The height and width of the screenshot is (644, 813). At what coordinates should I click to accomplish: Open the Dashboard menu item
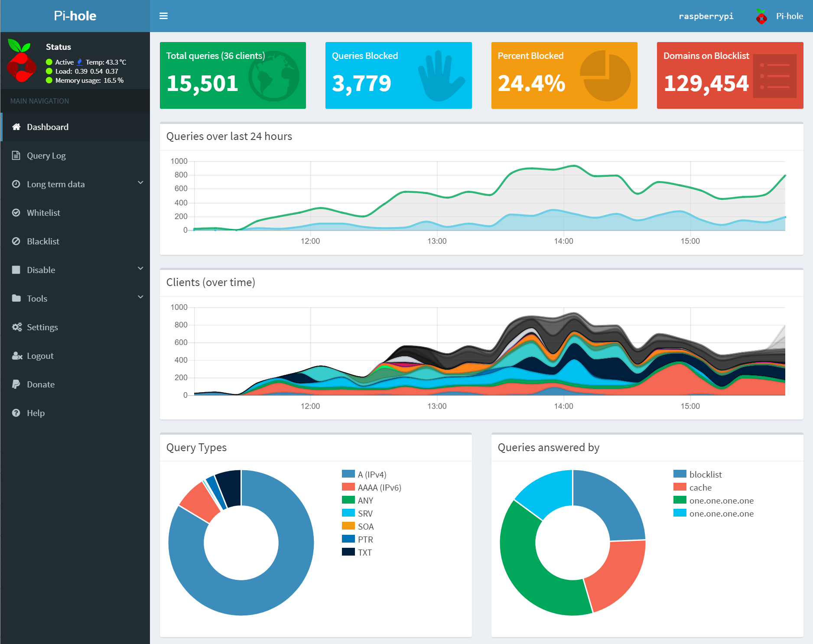click(x=48, y=127)
